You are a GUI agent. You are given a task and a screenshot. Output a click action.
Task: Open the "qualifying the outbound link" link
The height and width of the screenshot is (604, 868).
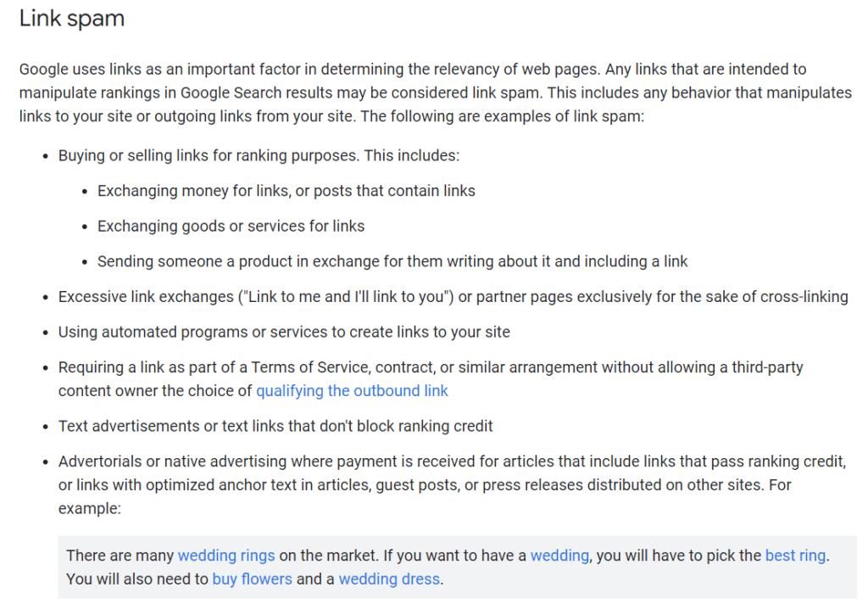point(352,391)
